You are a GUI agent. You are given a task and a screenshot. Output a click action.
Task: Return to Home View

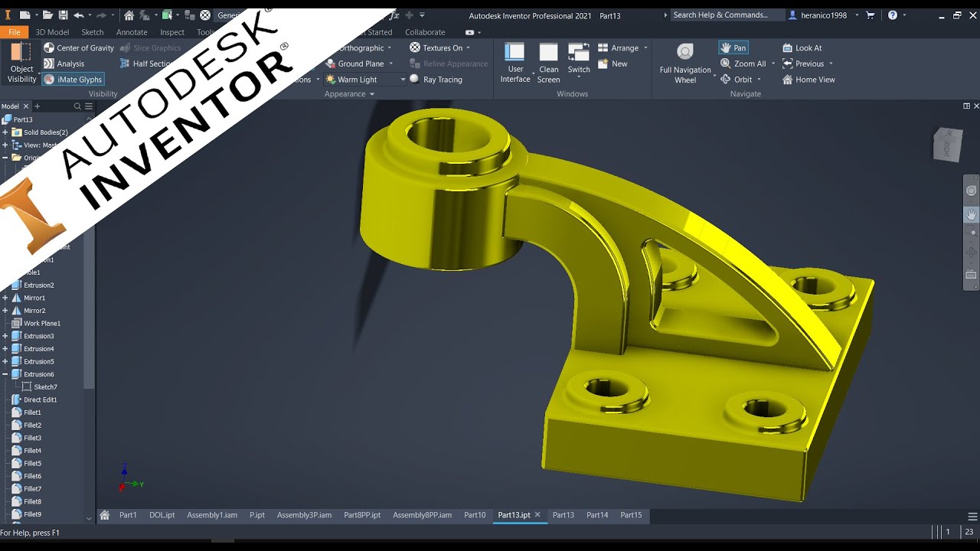(808, 80)
